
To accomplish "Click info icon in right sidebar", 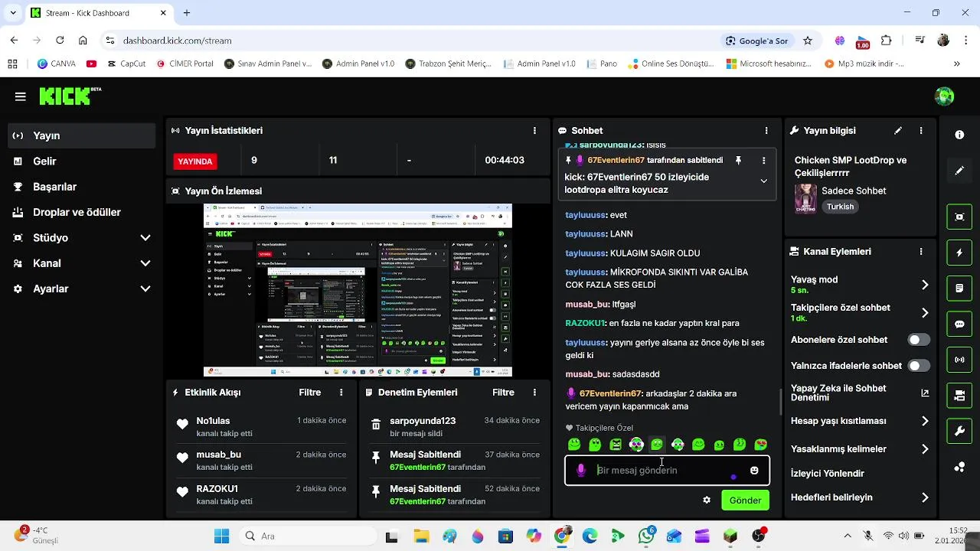I will [959, 135].
